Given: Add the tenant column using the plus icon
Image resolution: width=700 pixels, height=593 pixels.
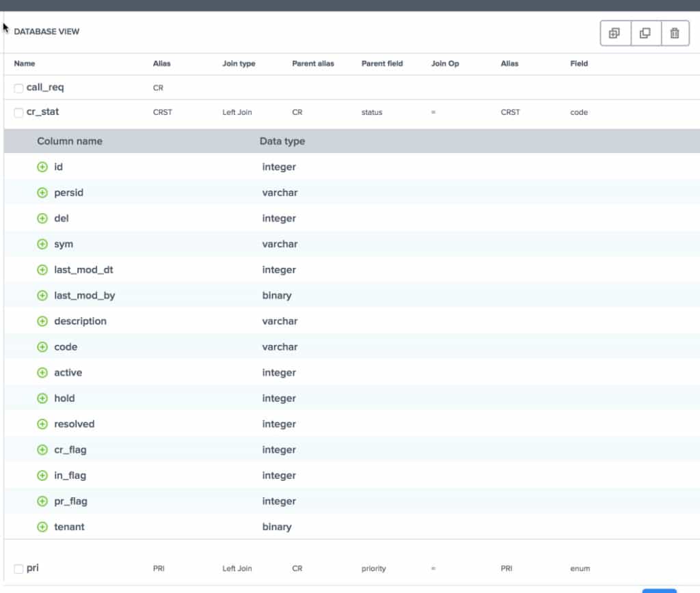Looking at the screenshot, I should pos(42,527).
